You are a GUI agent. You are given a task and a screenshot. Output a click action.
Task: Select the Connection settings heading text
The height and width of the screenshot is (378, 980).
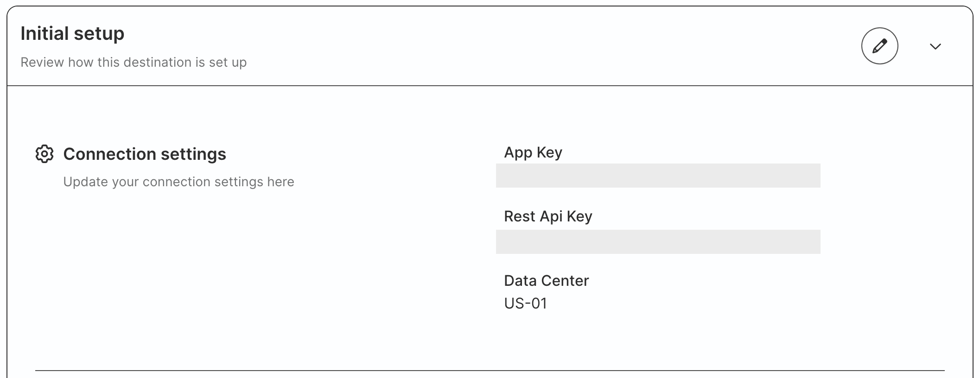(x=144, y=154)
